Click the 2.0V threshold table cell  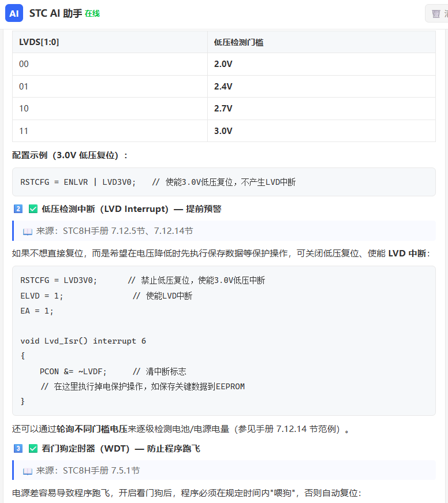322,64
